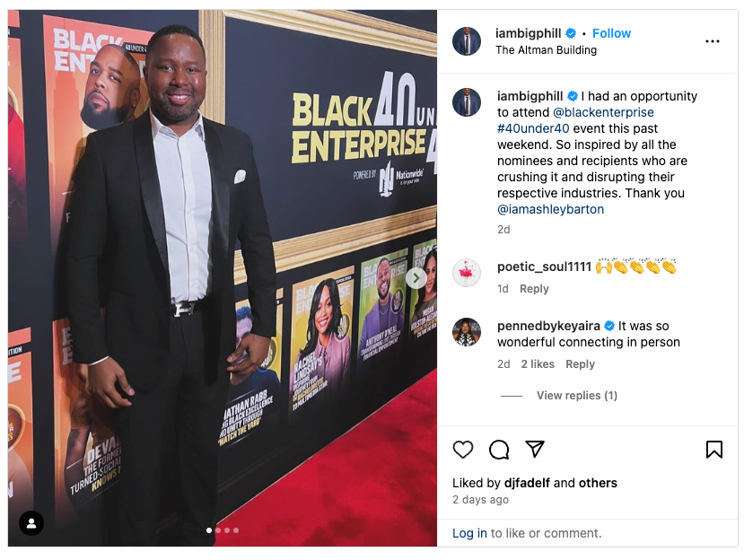This screenshot has width=744, height=560.
Task: Reply to poetic_soul1111 comment
Action: (x=534, y=289)
